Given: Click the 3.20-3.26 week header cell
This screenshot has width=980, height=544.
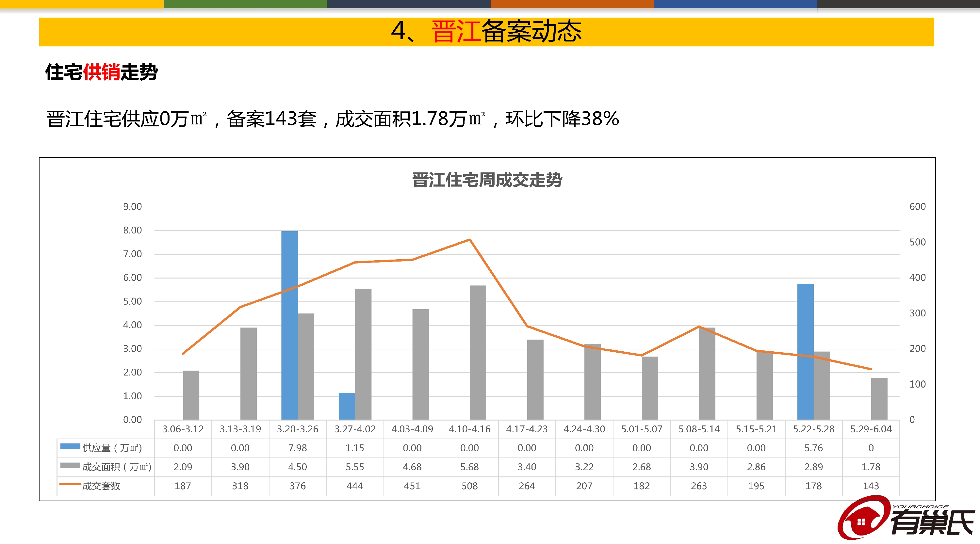Looking at the screenshot, I should coord(298,429).
